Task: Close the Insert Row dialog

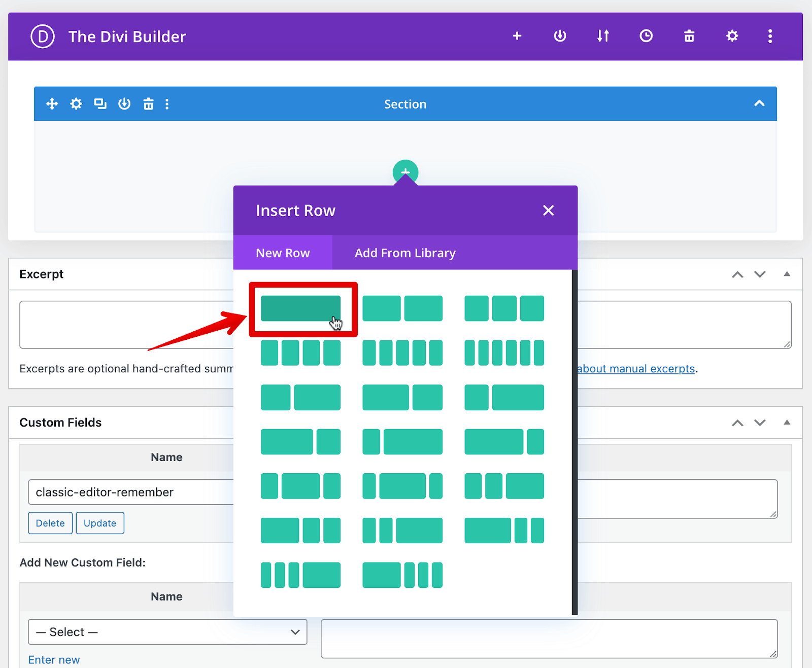Action: pos(548,210)
